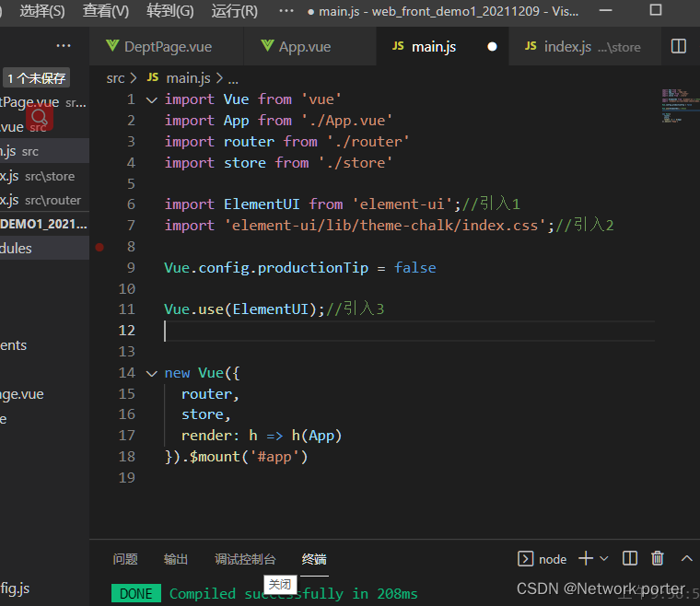Click the DONE badge in terminal

[136, 593]
